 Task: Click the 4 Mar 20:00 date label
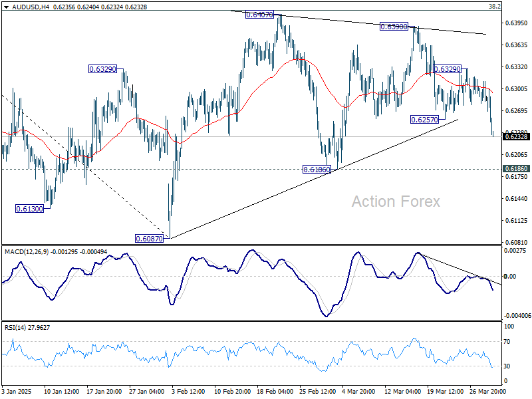pyautogui.click(x=358, y=391)
